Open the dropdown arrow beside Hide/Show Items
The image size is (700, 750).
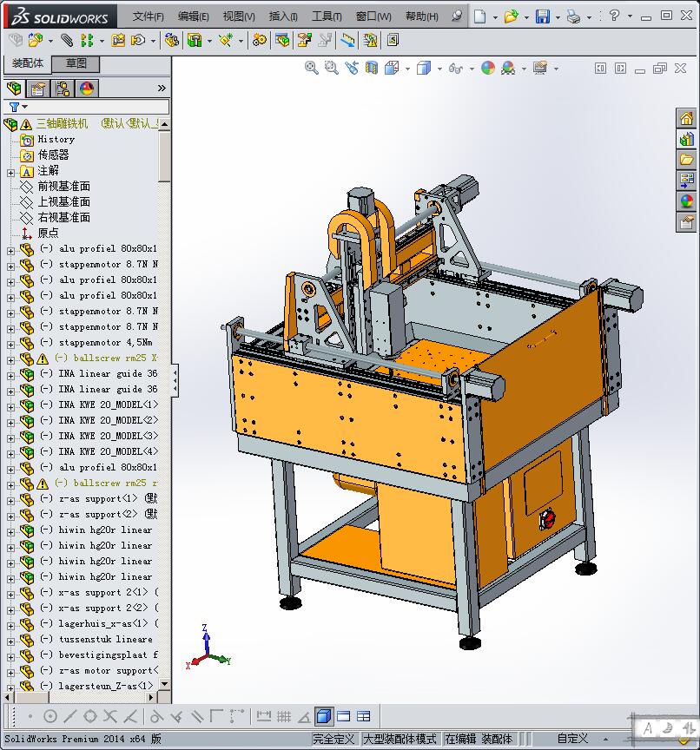472,69
